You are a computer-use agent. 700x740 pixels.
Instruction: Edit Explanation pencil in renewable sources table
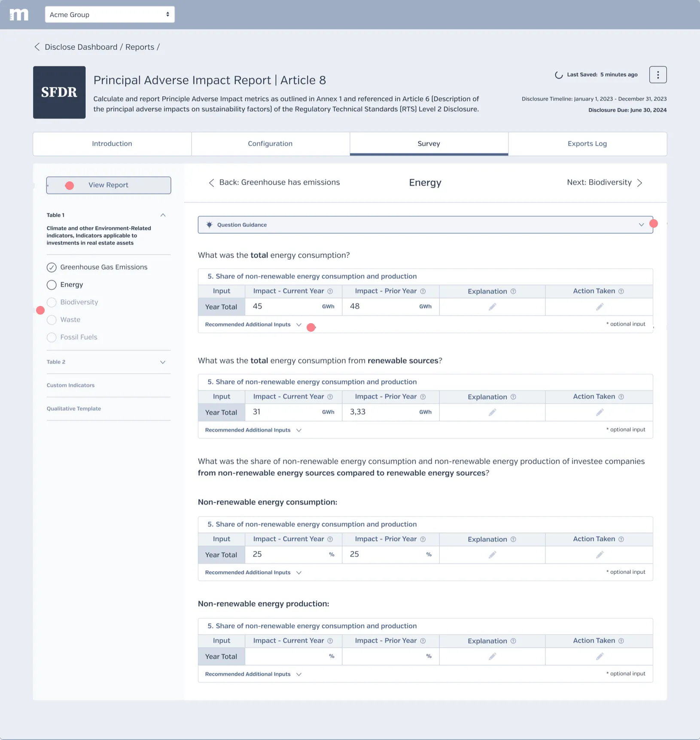coord(492,413)
